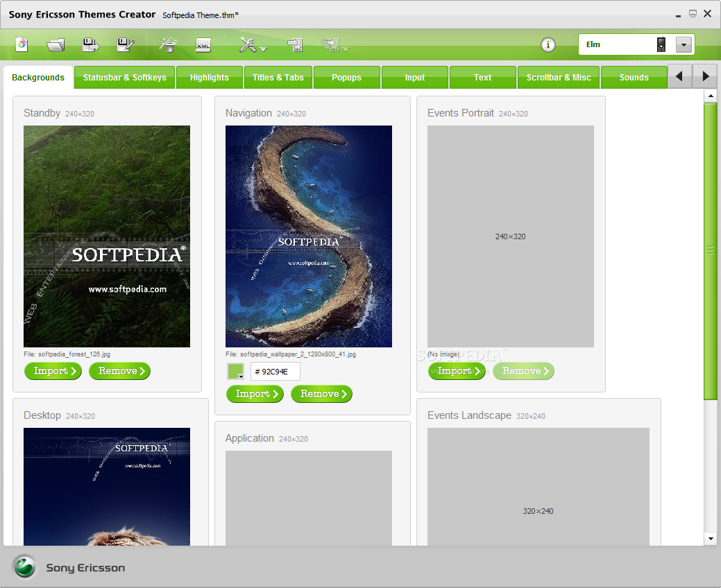The width and height of the screenshot is (721, 588).
Task: Expand the tools icon dropdown arrow
Action: point(263,49)
